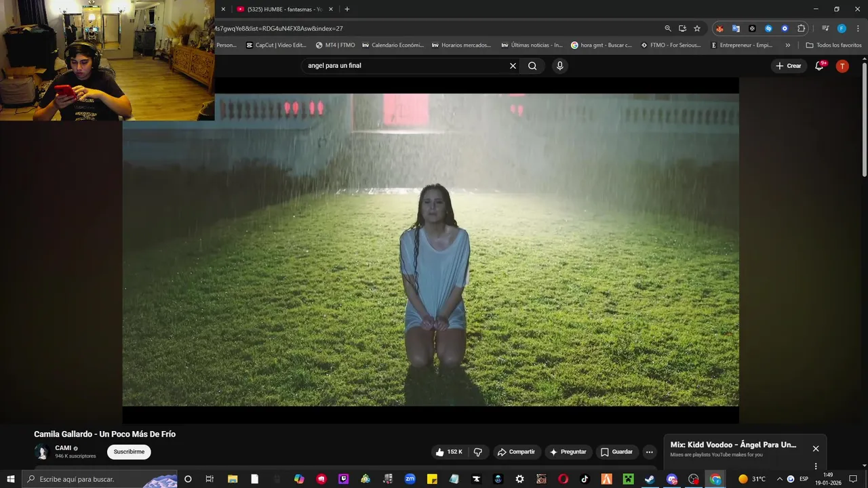Click the Preguntar button
This screenshot has height=488, width=868.
[x=568, y=452]
